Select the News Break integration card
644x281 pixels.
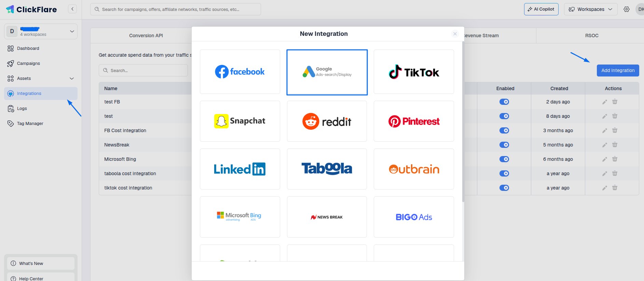(327, 217)
